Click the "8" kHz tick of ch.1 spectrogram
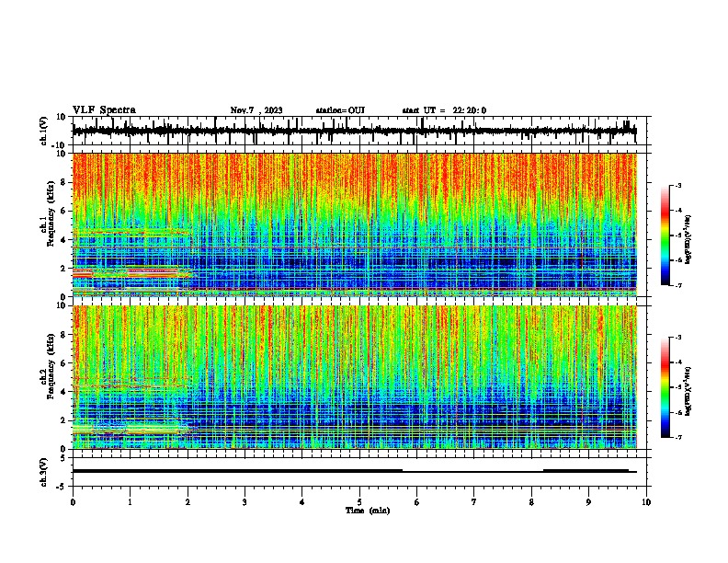 (64, 182)
